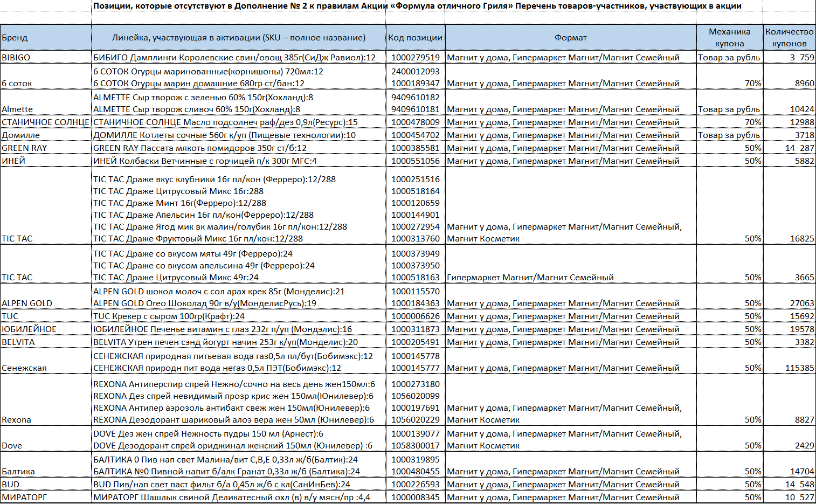Click "ЮБИЛЕЙНОЕ Печенье витамин с глаз" line
Image resolution: width=816 pixels, height=504 pixels.
pyautogui.click(x=223, y=329)
